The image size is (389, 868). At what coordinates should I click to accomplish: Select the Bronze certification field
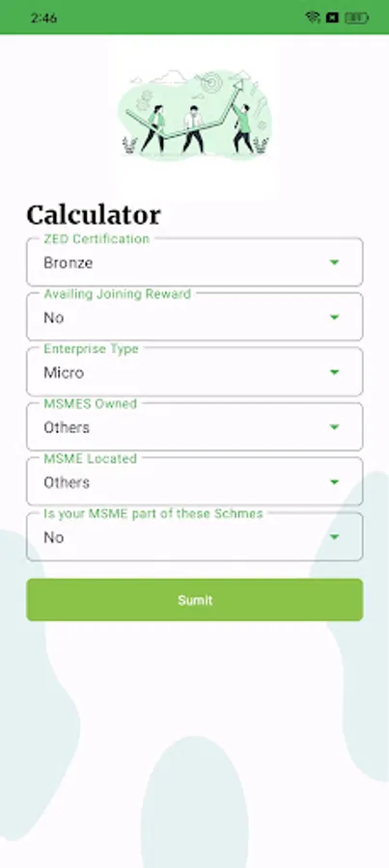(x=195, y=262)
